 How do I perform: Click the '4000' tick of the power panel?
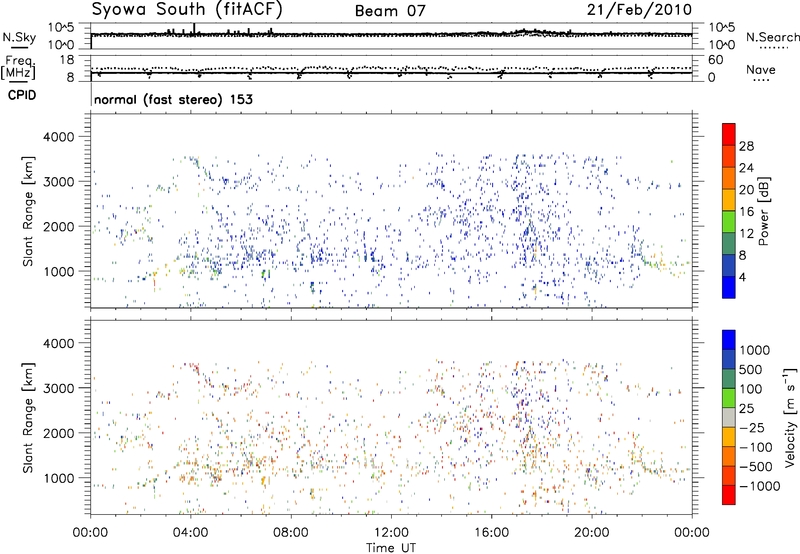pyautogui.click(x=58, y=137)
